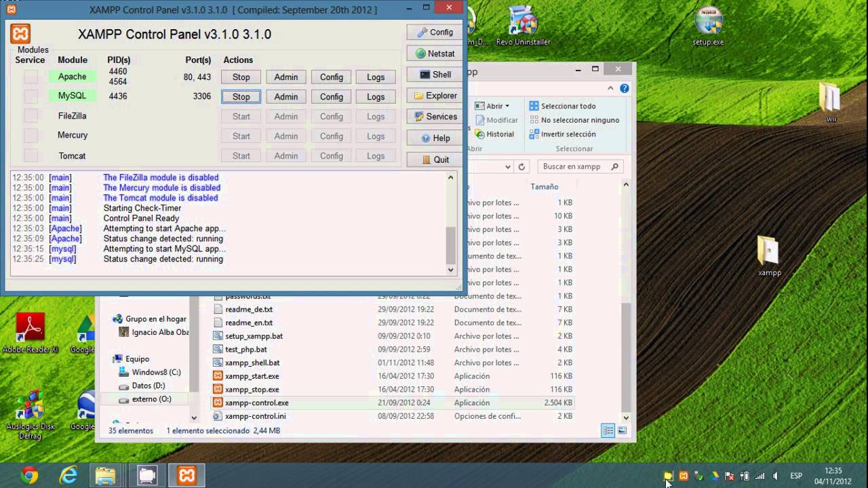Image resolution: width=868 pixels, height=488 pixels.
Task: Quit the XAMPP Control Panel
Action: [x=435, y=160]
